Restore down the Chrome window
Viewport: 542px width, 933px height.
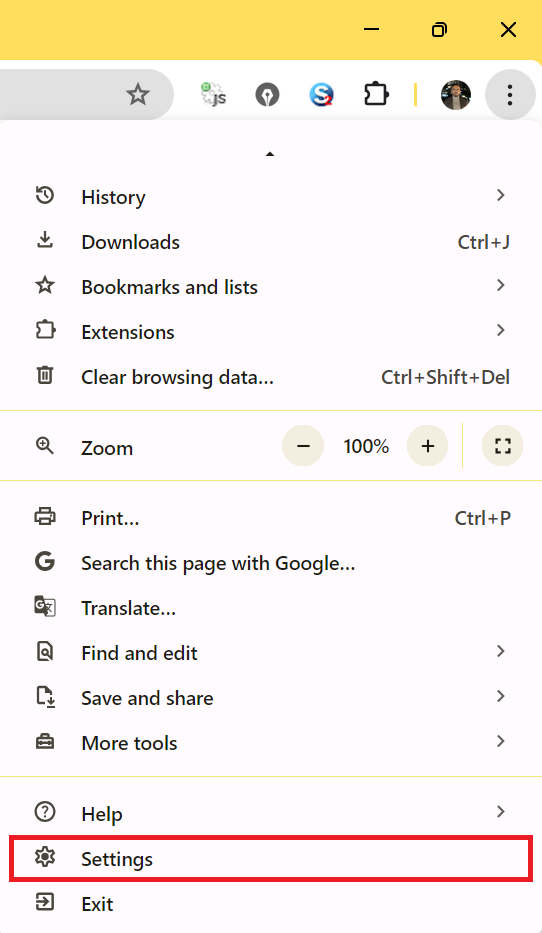[439, 29]
